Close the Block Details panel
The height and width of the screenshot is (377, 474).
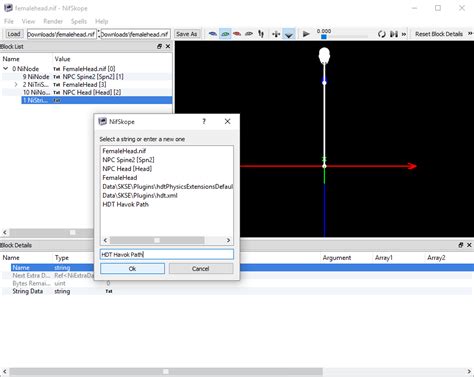click(x=469, y=245)
